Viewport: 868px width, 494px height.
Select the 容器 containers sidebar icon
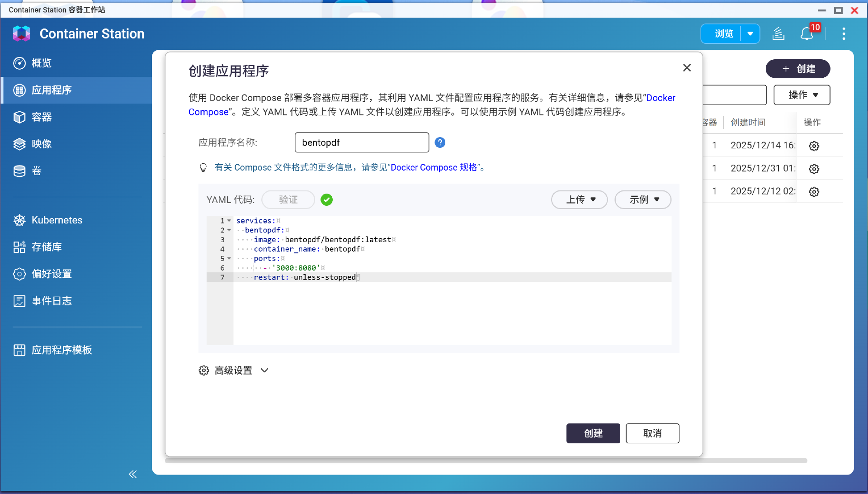pyautogui.click(x=19, y=117)
